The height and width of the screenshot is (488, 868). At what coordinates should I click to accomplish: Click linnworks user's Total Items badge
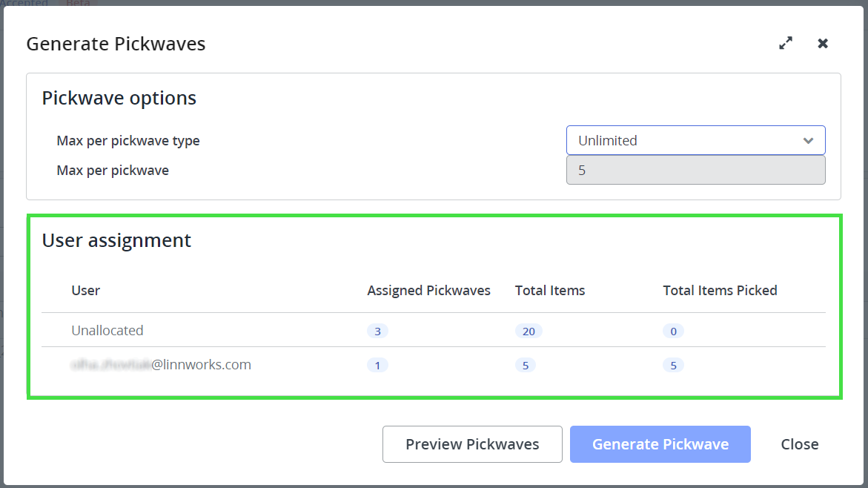525,366
